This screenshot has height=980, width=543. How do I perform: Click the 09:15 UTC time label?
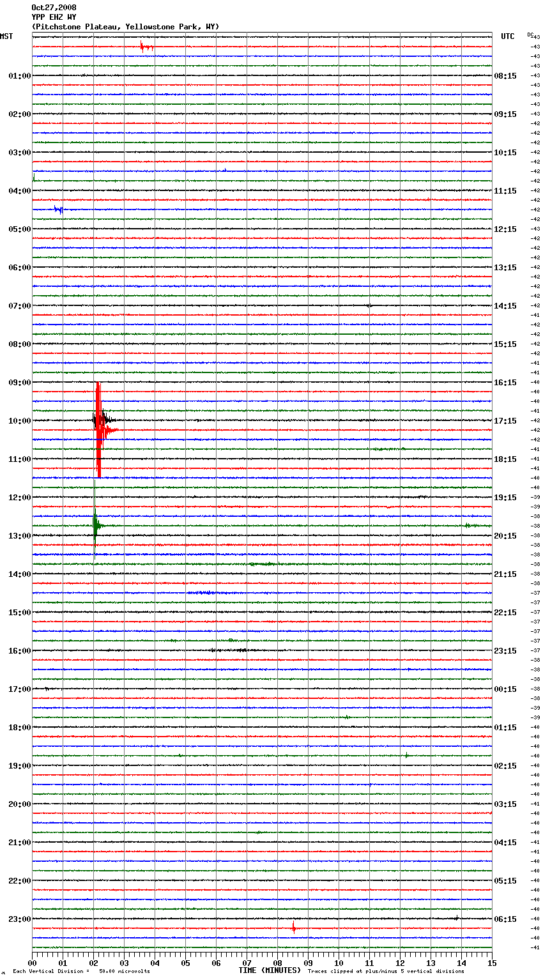click(x=505, y=114)
